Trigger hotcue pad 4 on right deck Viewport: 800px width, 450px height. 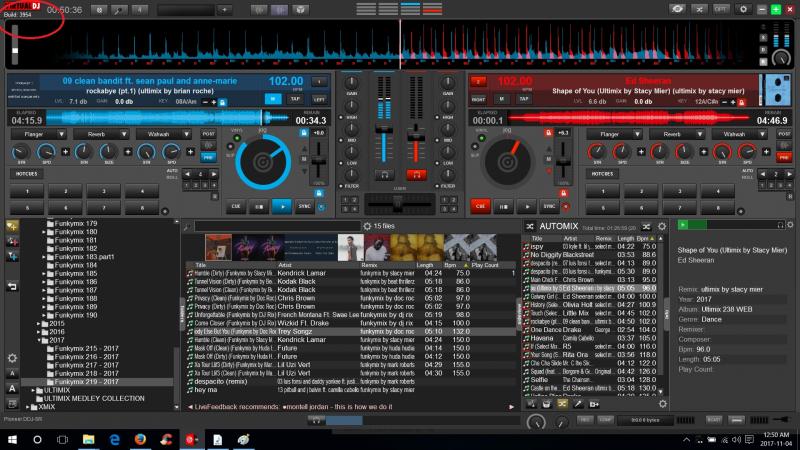point(718,191)
